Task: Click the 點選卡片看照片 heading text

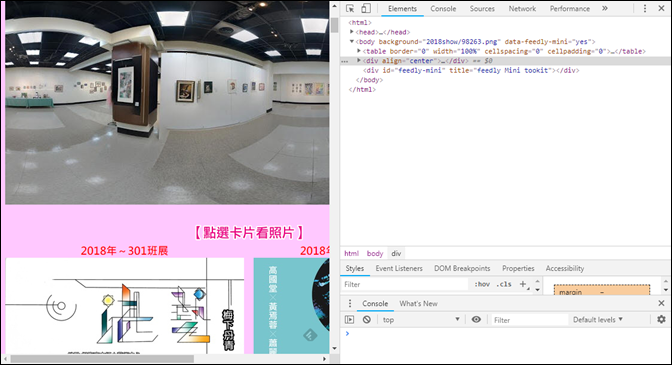Action: pyautogui.click(x=248, y=233)
